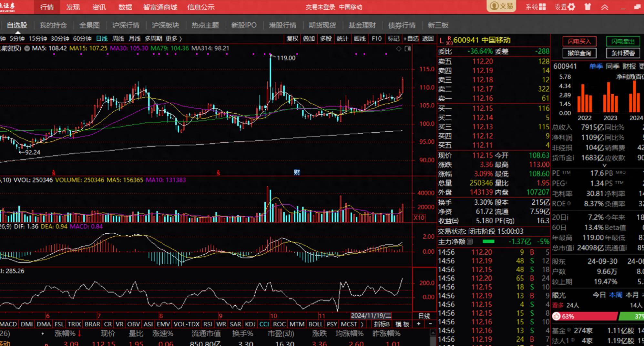Viewport: 644px width, 346px height.
Task: Select the VOL-TDX indicator tab
Action: pyautogui.click(x=187, y=324)
